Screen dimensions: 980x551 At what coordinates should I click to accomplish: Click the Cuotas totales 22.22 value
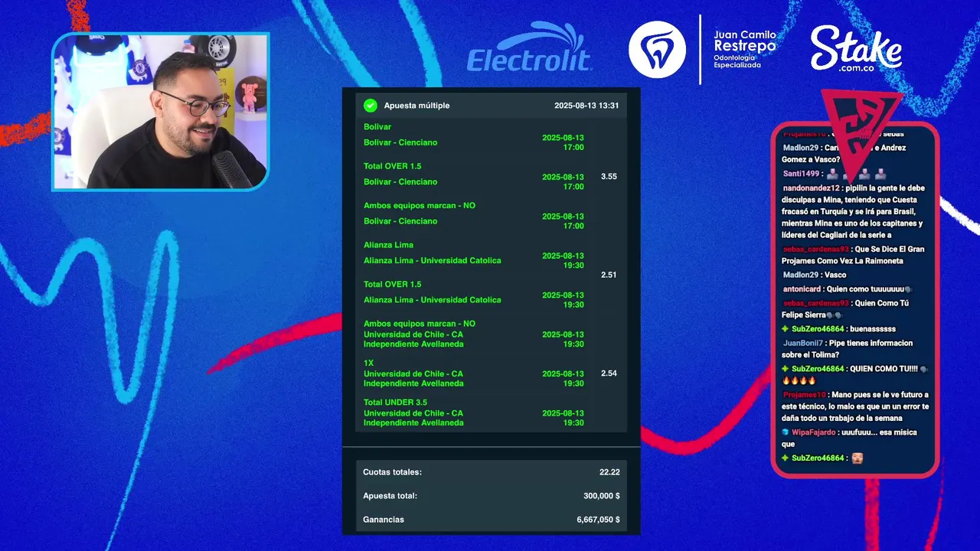pos(609,472)
